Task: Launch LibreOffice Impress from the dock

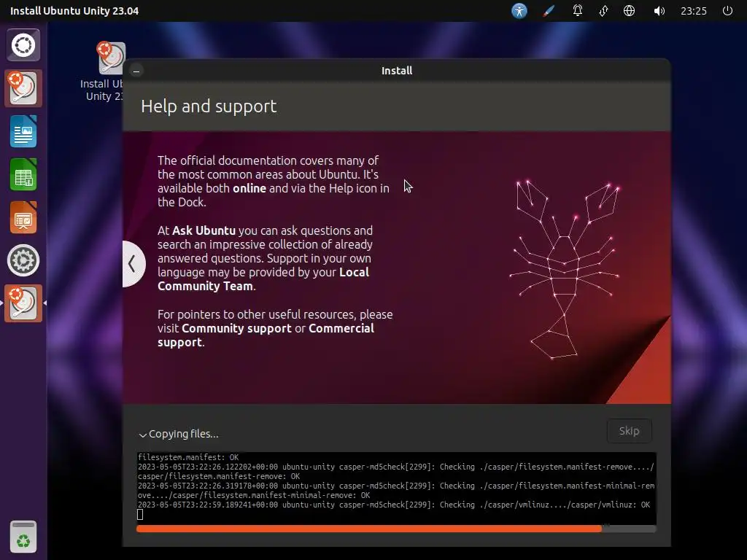Action: tap(23, 217)
